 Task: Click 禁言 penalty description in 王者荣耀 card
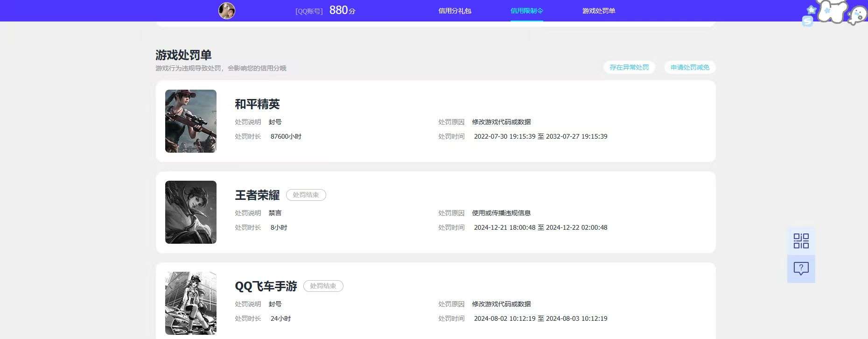pyautogui.click(x=275, y=213)
